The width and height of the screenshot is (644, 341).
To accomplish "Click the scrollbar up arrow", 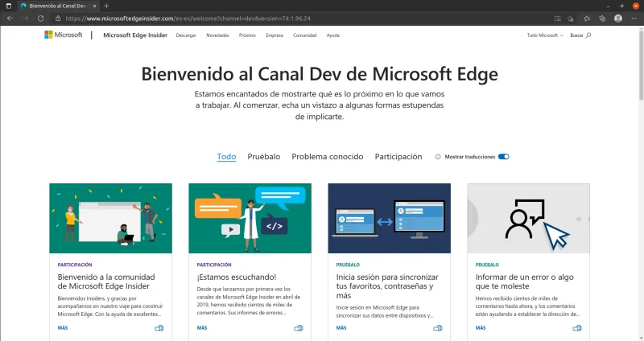I will click(641, 28).
